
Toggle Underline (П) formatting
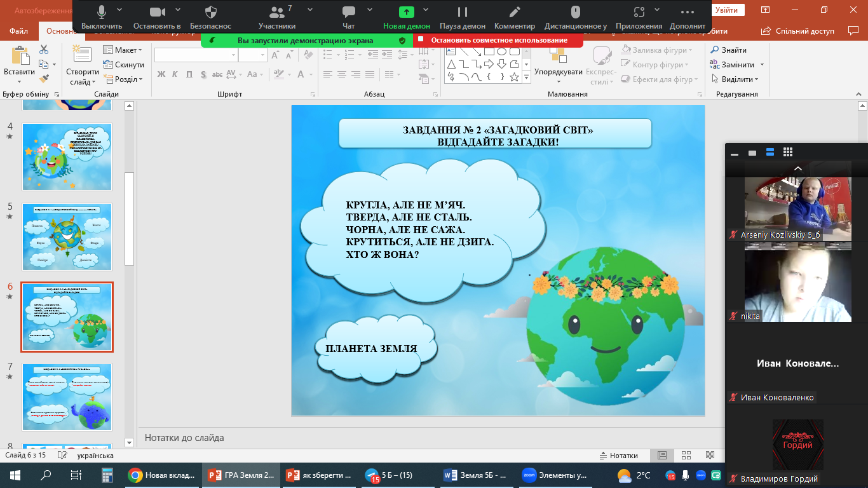tap(189, 74)
